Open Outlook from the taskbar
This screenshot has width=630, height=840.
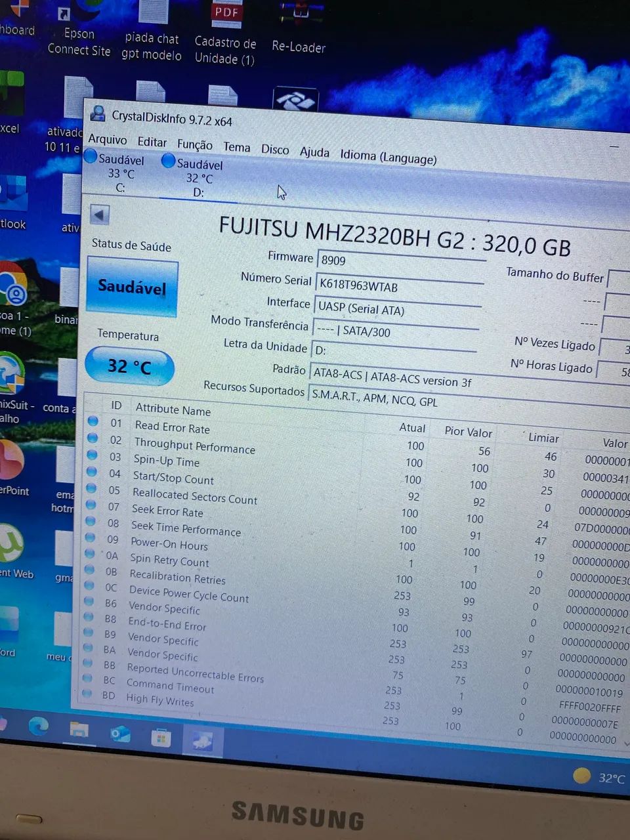click(120, 734)
